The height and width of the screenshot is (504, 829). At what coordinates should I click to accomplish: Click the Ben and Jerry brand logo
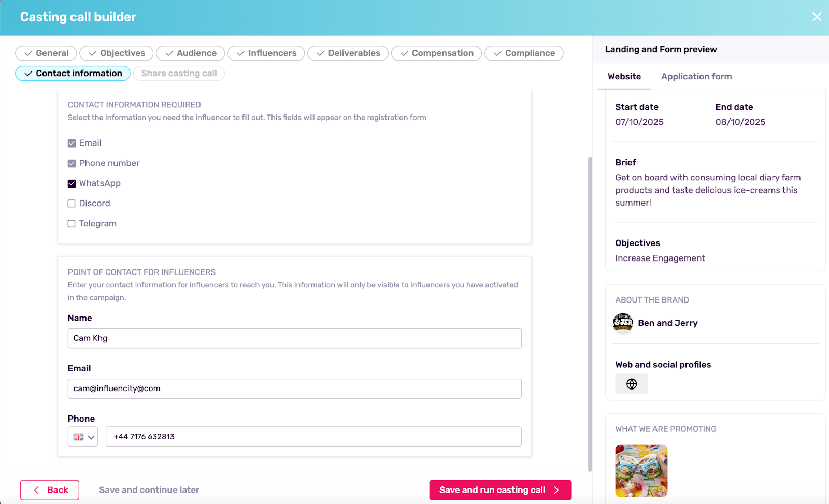click(623, 323)
